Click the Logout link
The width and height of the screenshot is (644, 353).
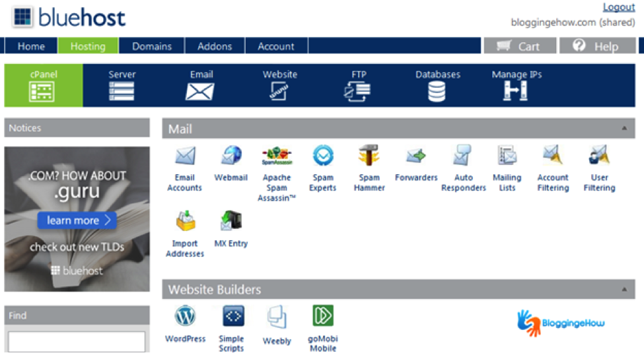point(618,7)
